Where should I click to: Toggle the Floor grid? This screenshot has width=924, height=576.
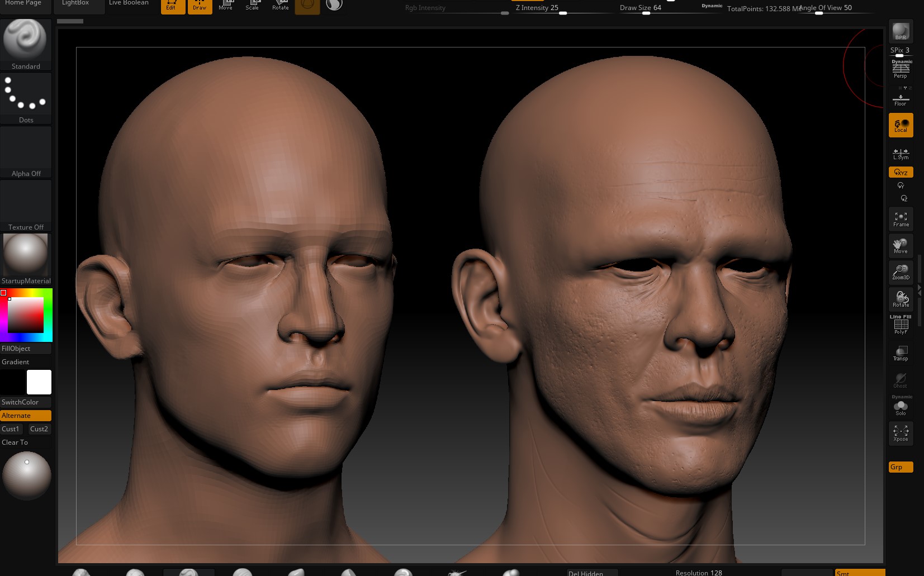[x=901, y=99]
